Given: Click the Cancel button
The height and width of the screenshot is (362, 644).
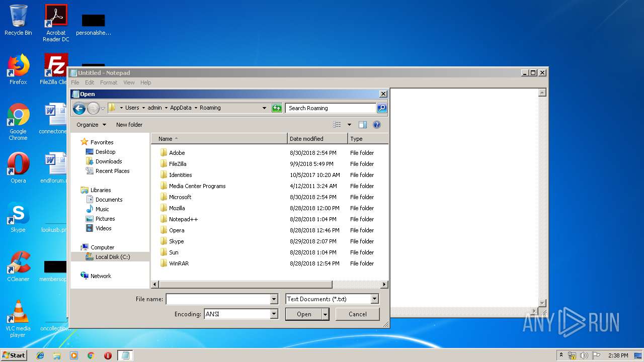Looking at the screenshot, I should tap(358, 314).
